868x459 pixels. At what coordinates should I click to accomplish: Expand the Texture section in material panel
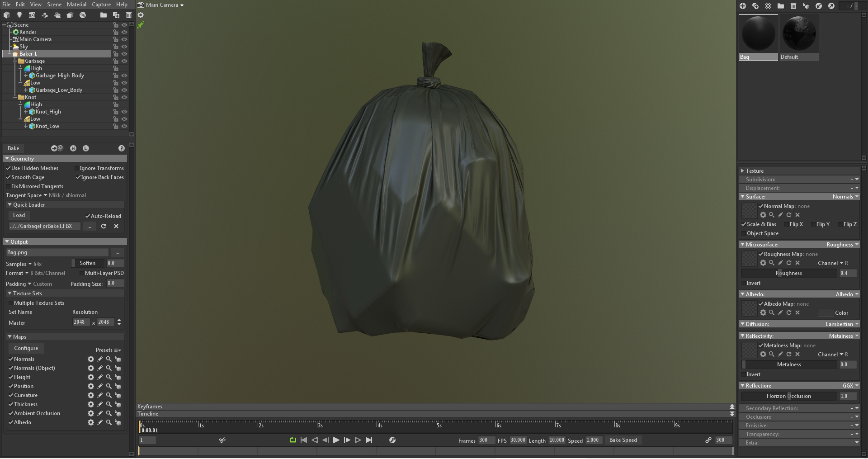coord(742,171)
